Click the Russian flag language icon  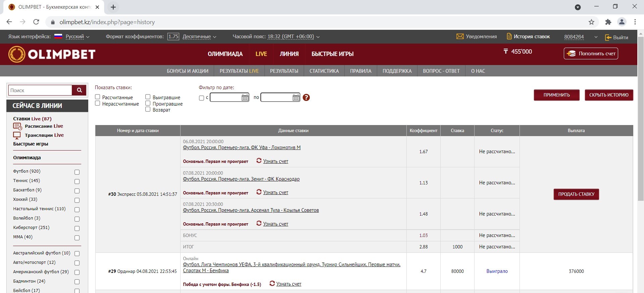coord(58,36)
